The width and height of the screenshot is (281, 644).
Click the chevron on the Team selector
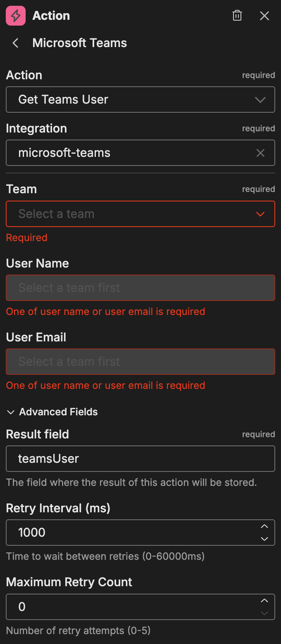point(260,214)
